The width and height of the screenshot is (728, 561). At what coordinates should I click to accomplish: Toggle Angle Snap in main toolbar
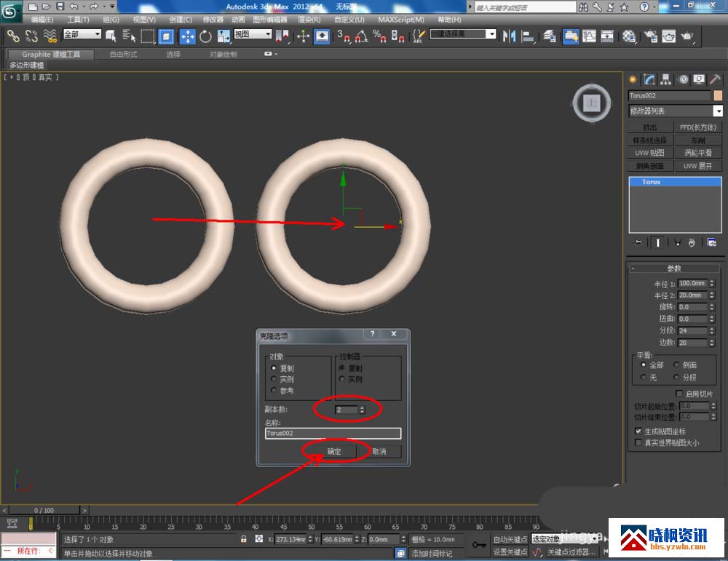click(362, 36)
